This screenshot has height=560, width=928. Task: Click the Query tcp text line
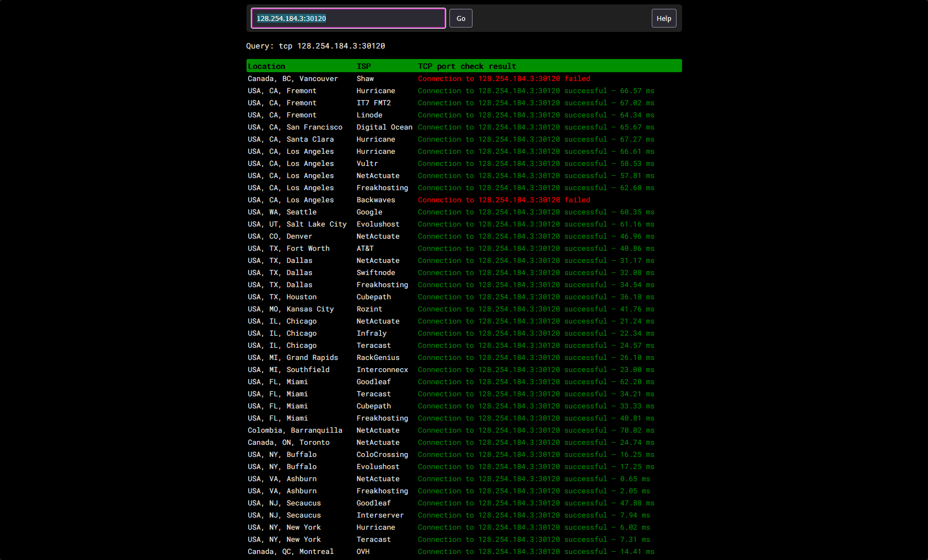[x=315, y=46]
